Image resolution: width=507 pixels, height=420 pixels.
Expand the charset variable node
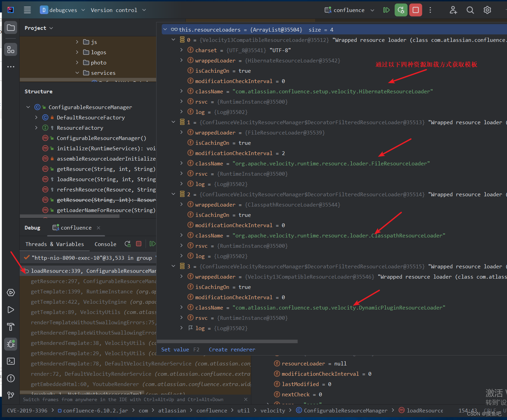click(181, 50)
